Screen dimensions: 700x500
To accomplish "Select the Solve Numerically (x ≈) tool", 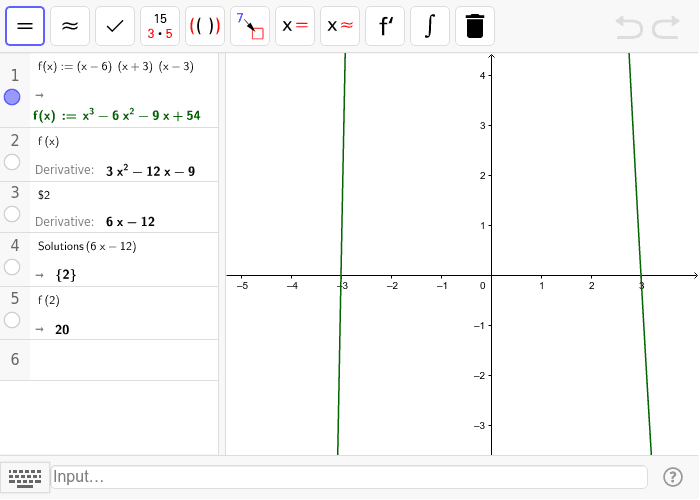I will click(340, 26).
